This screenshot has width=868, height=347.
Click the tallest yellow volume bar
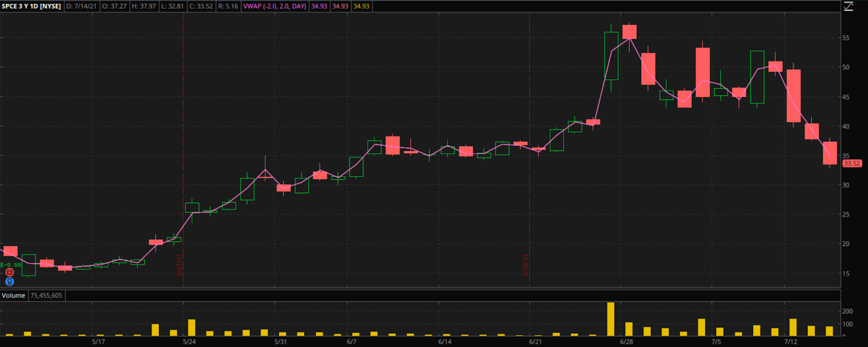(x=611, y=319)
